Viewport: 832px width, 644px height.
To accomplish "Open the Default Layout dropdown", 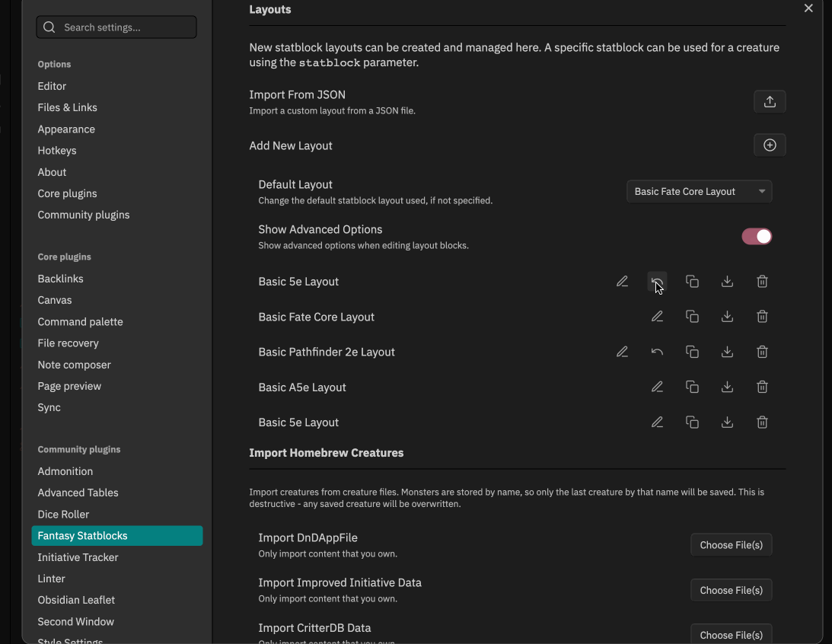I will tap(699, 191).
